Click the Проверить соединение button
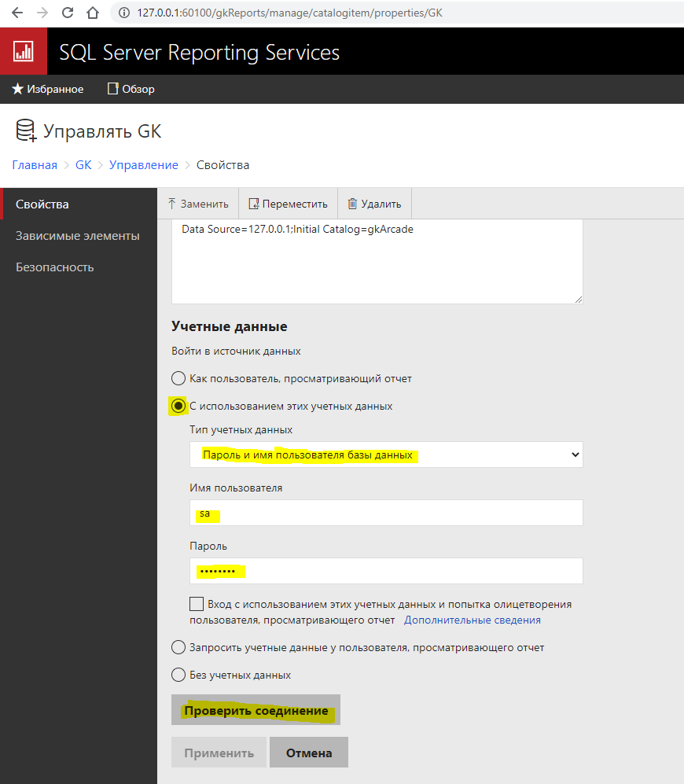684x784 pixels. click(256, 710)
